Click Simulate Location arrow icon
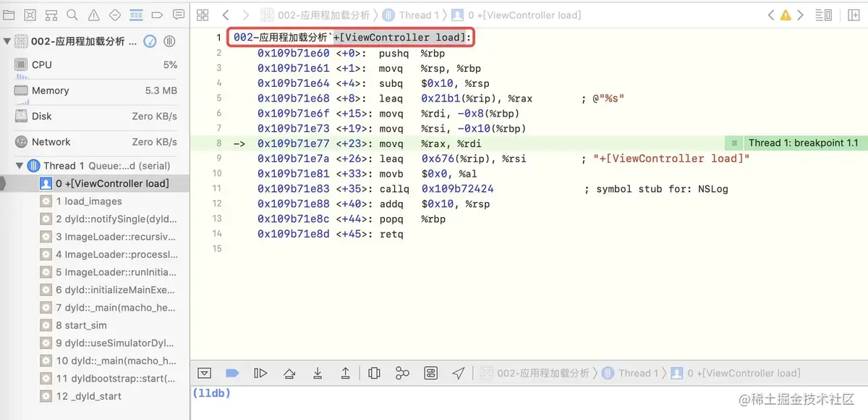Viewport: 868px width, 420px height. click(x=459, y=373)
